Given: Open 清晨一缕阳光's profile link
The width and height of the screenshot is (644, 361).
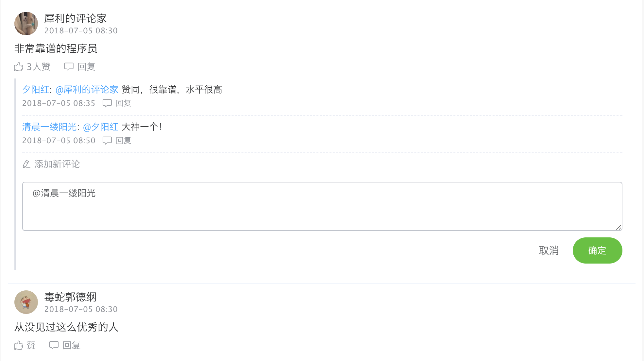Looking at the screenshot, I should [x=49, y=127].
